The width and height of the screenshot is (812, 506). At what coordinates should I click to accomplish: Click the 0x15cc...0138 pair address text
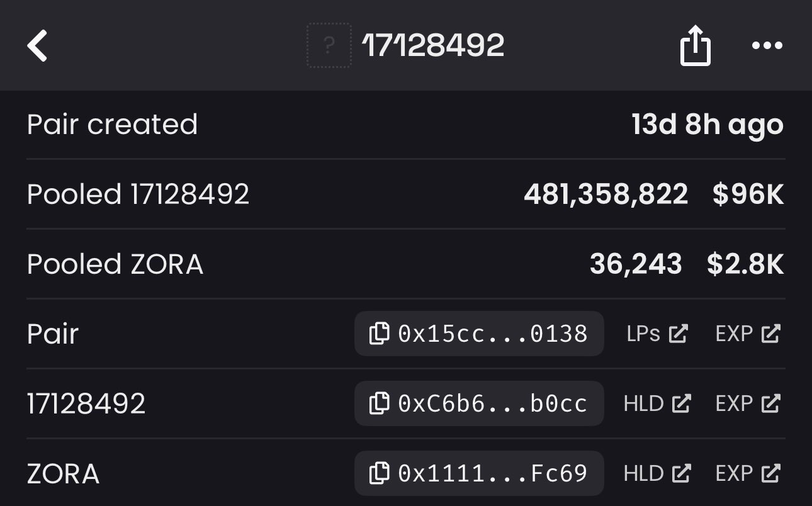point(492,334)
